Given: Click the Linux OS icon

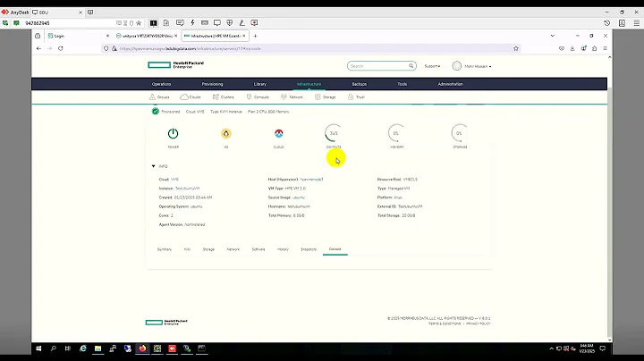Looking at the screenshot, I should tap(226, 133).
